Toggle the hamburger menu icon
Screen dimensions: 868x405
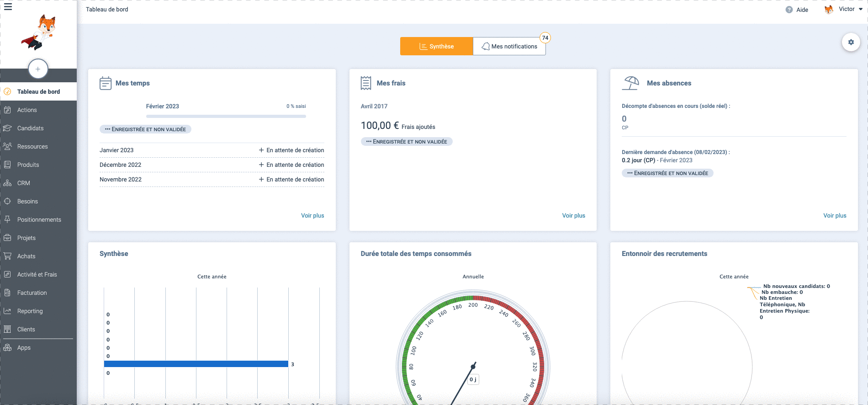coord(8,7)
